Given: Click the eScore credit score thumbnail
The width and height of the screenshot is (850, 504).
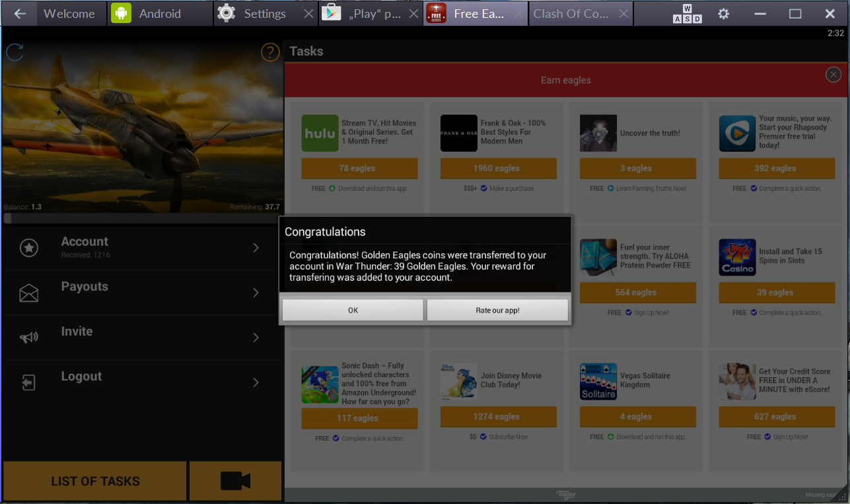Looking at the screenshot, I should (737, 381).
